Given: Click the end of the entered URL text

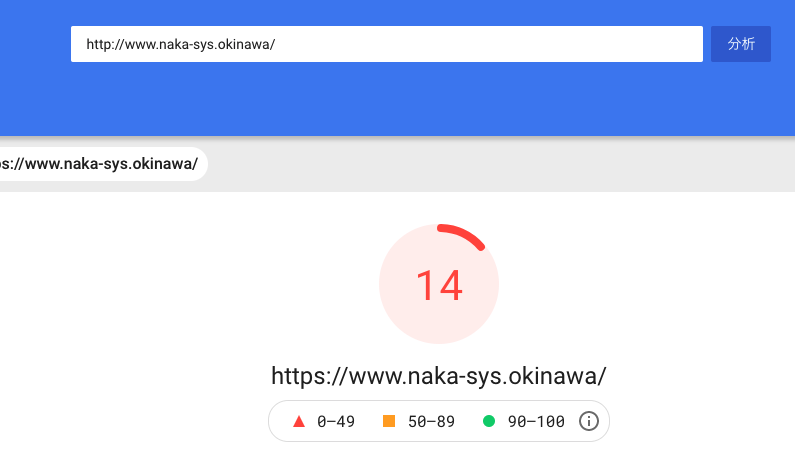Looking at the screenshot, I should coord(275,44).
